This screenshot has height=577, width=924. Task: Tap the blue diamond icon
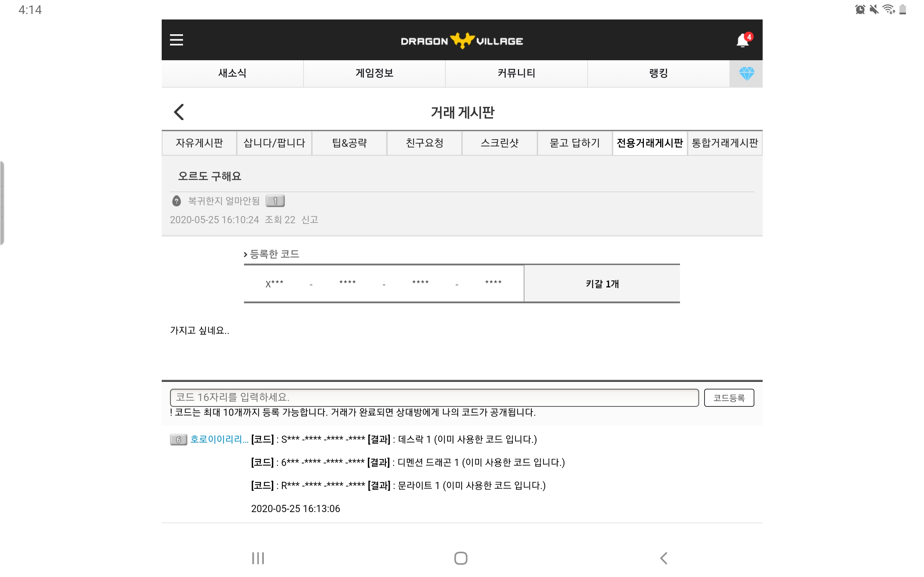[746, 73]
